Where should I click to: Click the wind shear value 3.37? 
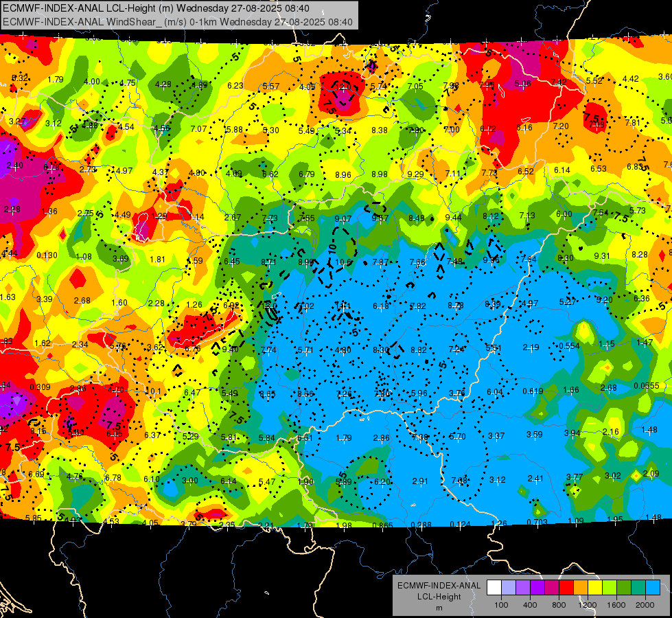click(x=496, y=436)
